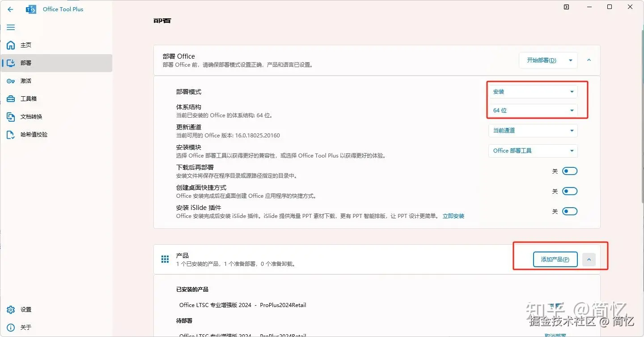The height and width of the screenshot is (337, 644).
Task: Click the toolbox icon for 工具箱
Action: click(11, 99)
